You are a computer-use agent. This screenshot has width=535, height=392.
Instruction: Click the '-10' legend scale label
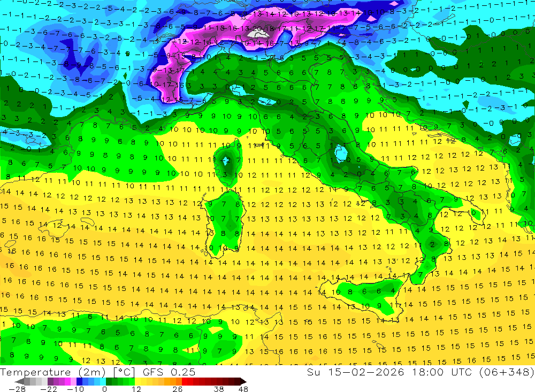click(75, 389)
